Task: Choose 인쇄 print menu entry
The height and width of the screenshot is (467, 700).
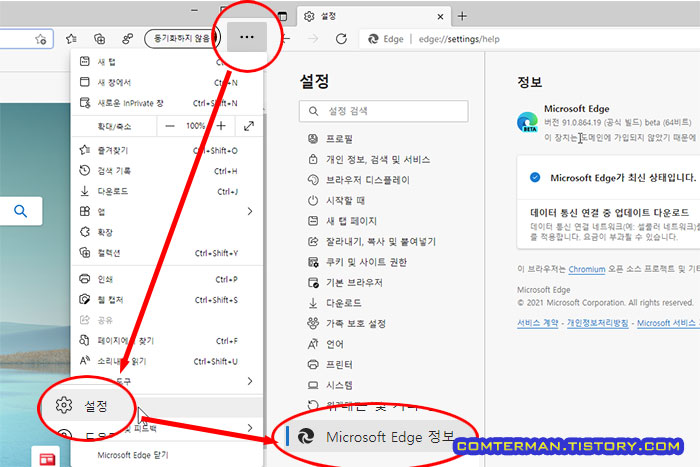Action: (167, 279)
